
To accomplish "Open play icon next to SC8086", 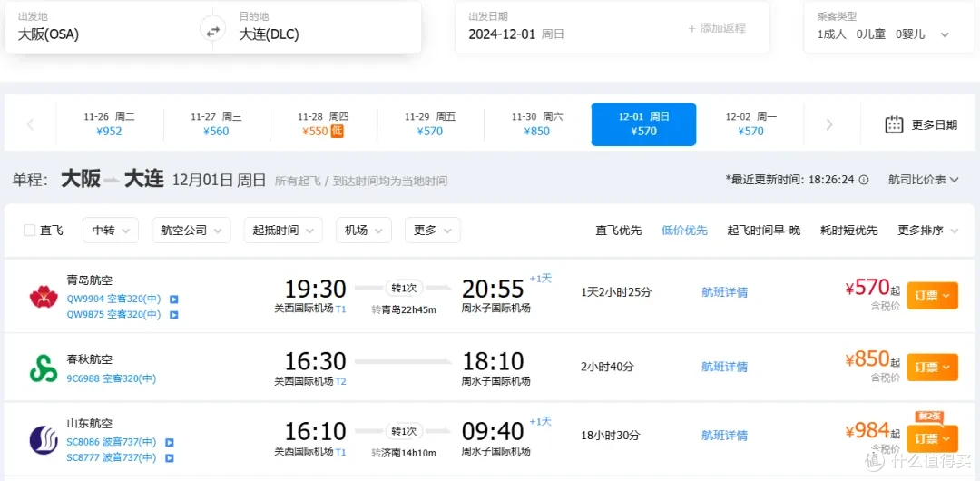I will click(x=170, y=442).
